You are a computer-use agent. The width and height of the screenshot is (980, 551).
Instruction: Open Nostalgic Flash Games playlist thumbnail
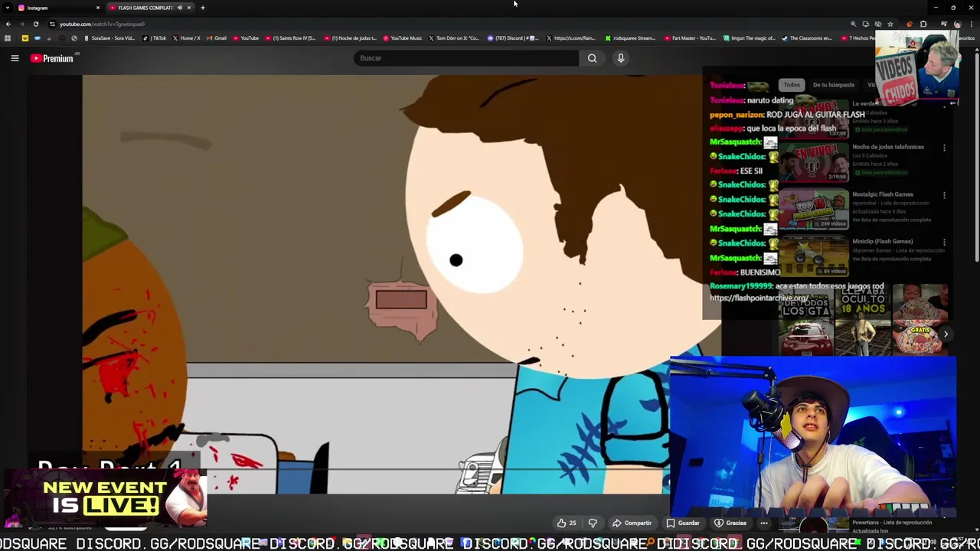point(814,209)
